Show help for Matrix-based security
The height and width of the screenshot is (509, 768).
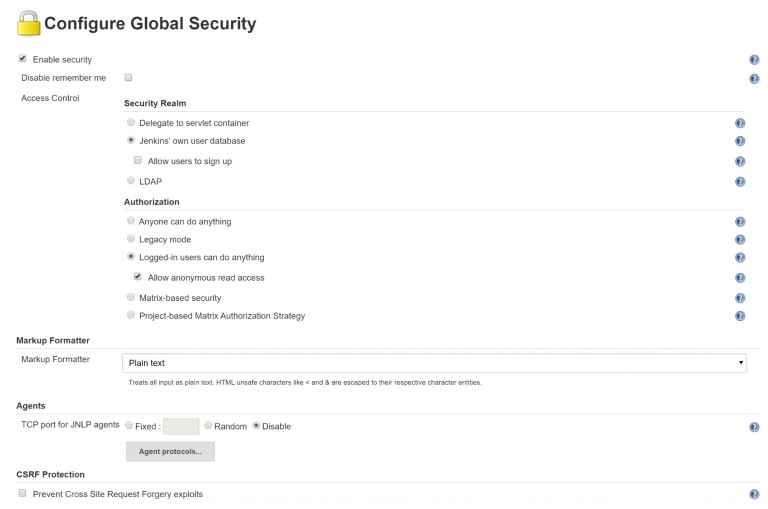(740, 298)
